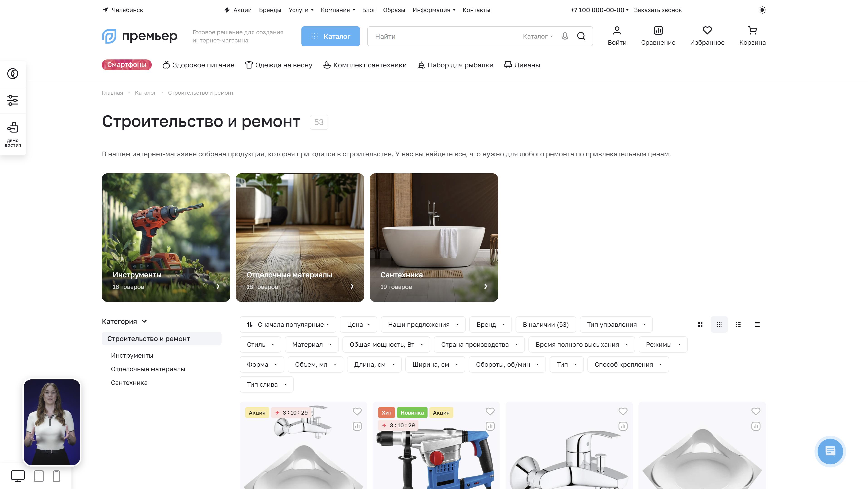
Task: Open the Инструменты category card
Action: pos(166,237)
